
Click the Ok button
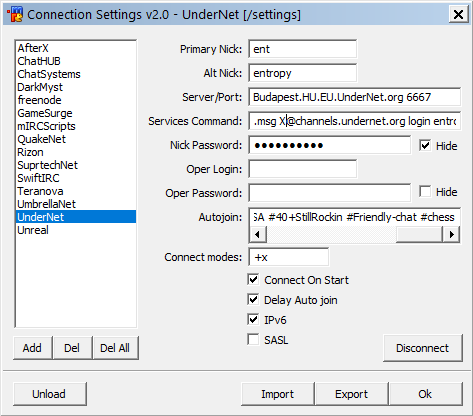point(425,394)
